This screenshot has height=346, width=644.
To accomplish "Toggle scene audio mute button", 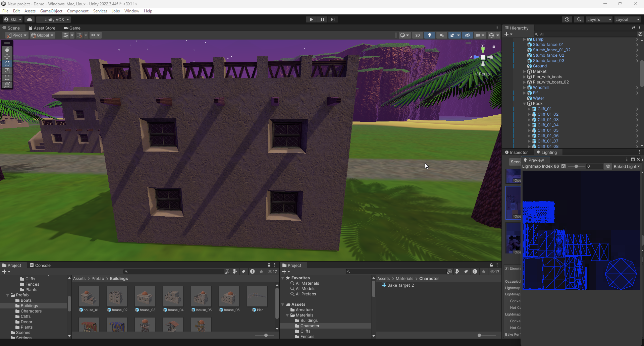I will point(442,35).
